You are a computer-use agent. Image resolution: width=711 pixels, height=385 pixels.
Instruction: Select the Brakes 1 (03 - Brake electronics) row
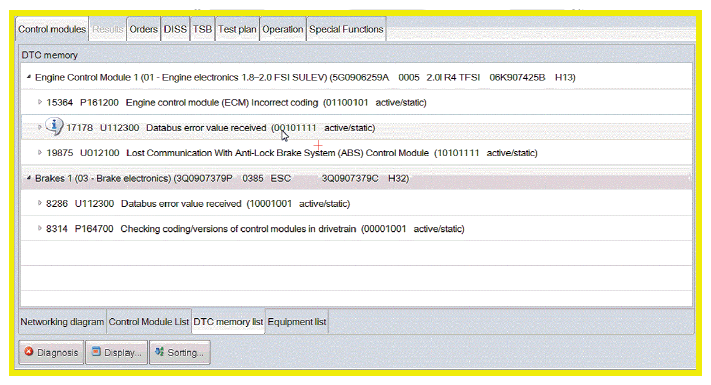(356, 178)
